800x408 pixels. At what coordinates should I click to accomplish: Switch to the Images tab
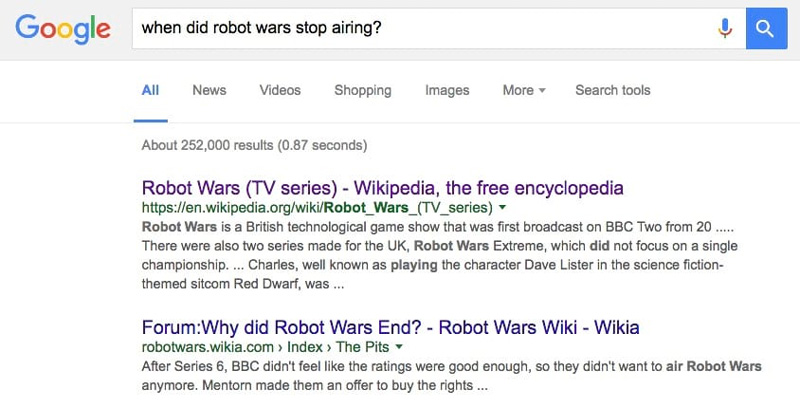tap(447, 90)
